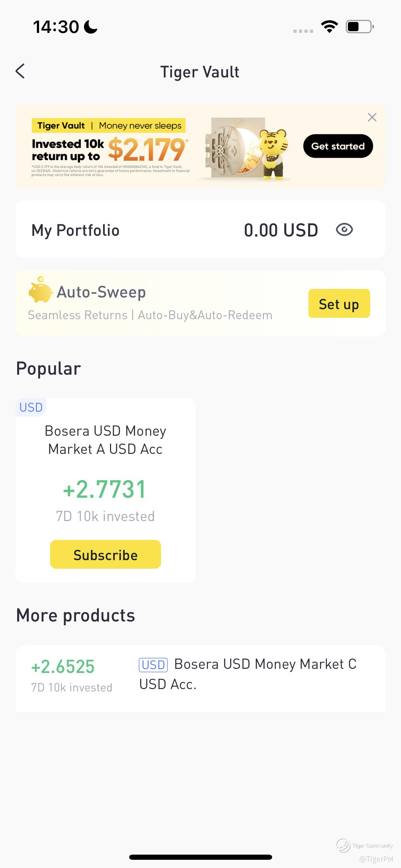Tap the back arrow icon
401x868 pixels.
[x=20, y=71]
